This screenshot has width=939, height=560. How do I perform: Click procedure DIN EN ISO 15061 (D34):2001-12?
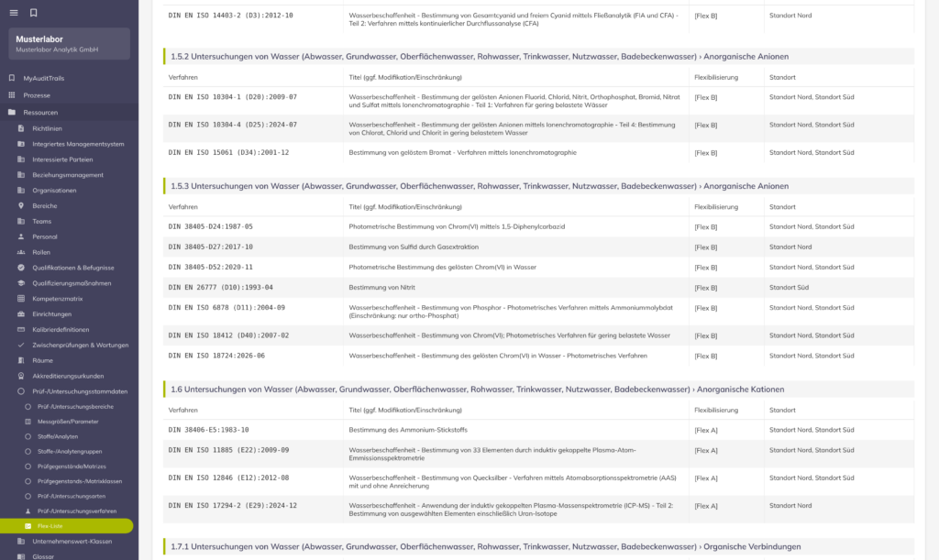(x=228, y=152)
